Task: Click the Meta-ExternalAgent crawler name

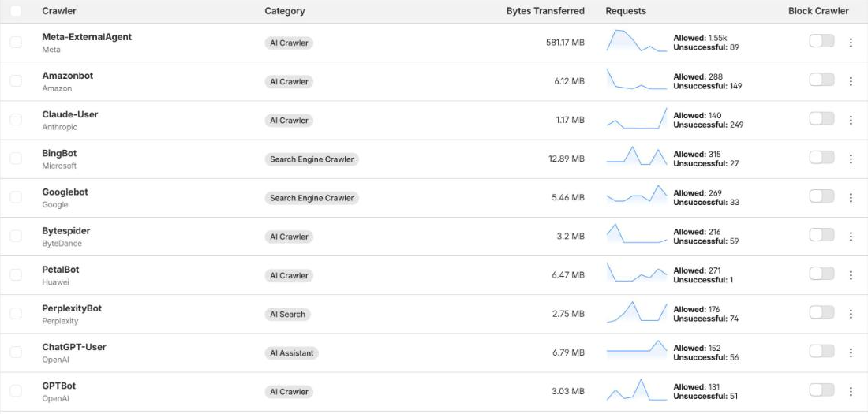Action: 87,37
